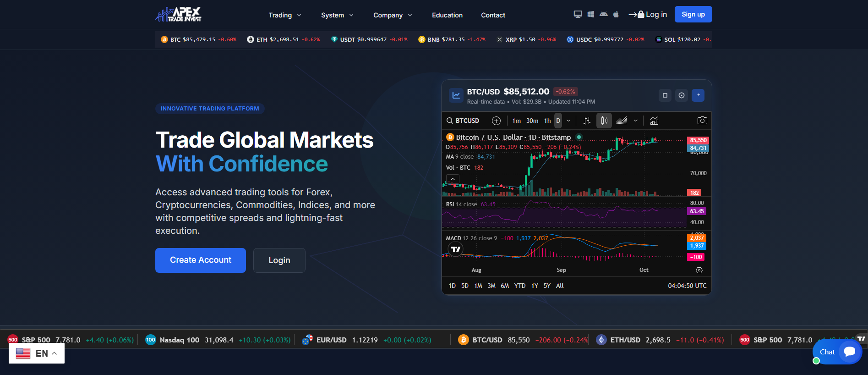Open the Windows platform download icon
The width and height of the screenshot is (868, 375).
pyautogui.click(x=591, y=14)
